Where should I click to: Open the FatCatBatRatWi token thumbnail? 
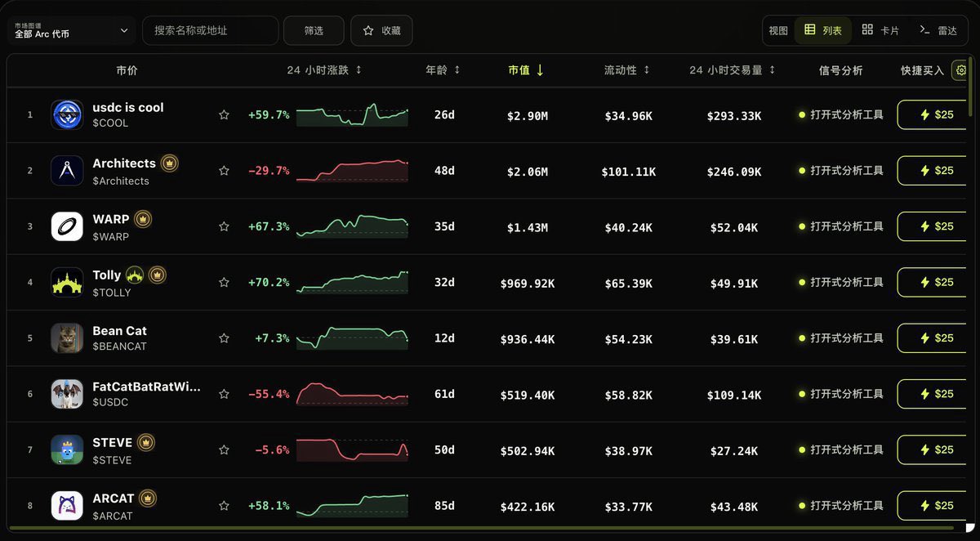click(x=67, y=394)
